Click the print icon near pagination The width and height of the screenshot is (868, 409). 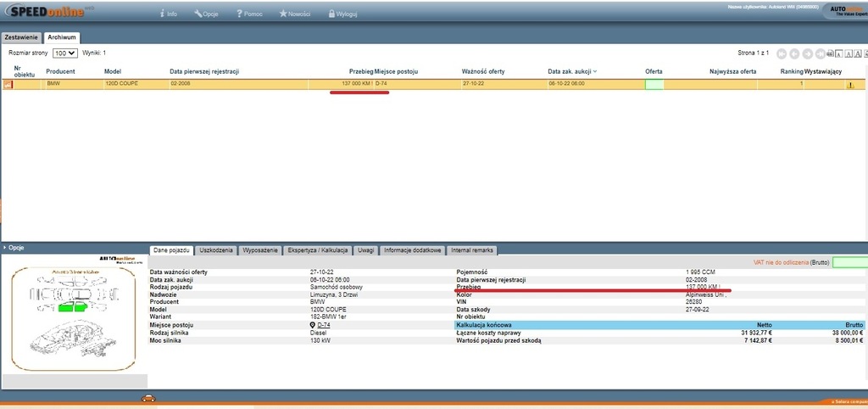point(830,53)
